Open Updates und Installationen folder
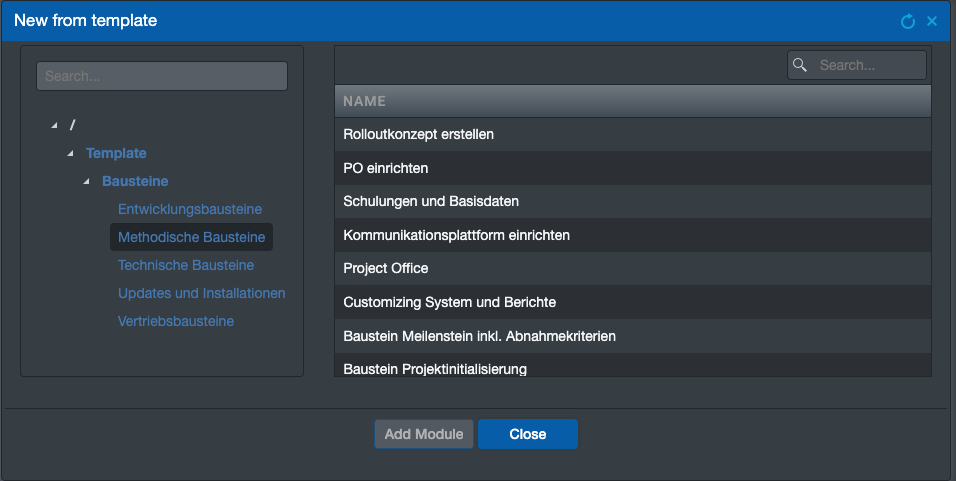956x481 pixels. click(x=201, y=293)
